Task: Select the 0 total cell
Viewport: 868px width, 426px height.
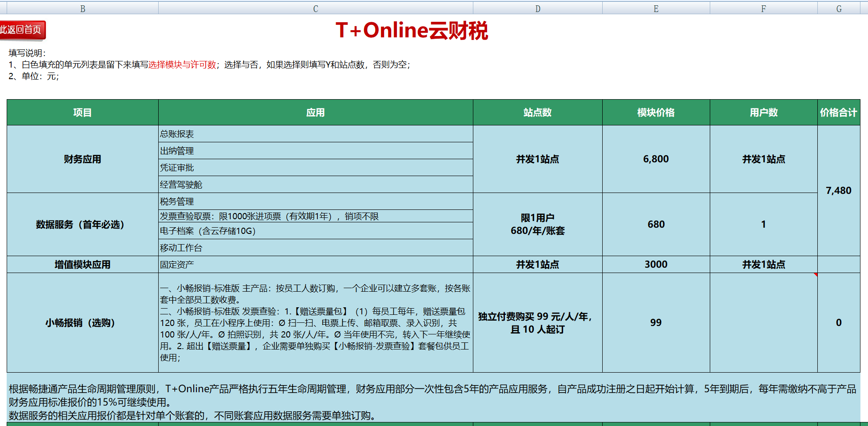Action: pyautogui.click(x=839, y=323)
